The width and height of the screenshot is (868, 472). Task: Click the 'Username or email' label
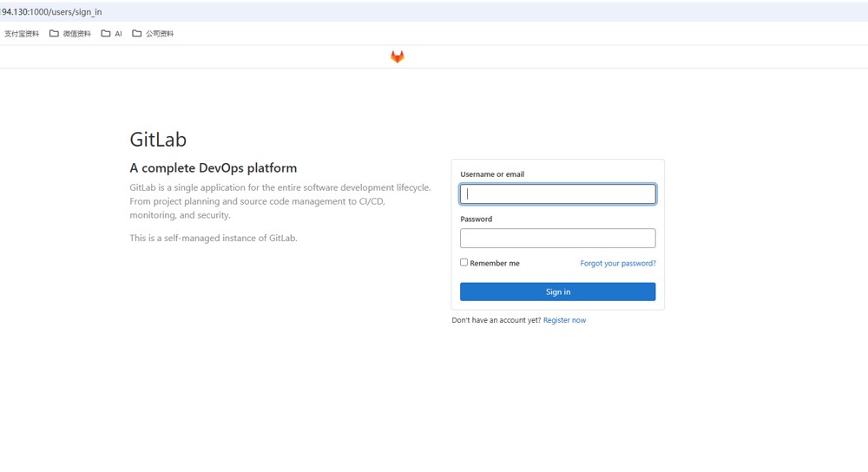[x=492, y=174]
